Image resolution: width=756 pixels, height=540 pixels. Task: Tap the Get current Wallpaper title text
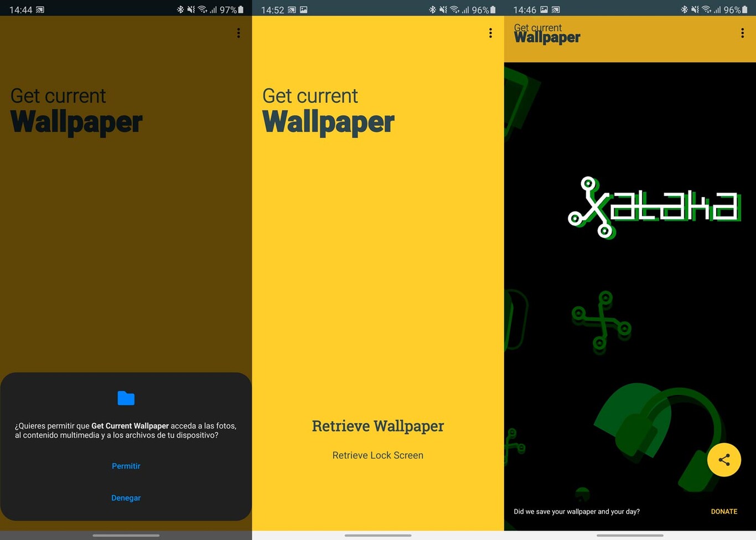tap(76, 109)
